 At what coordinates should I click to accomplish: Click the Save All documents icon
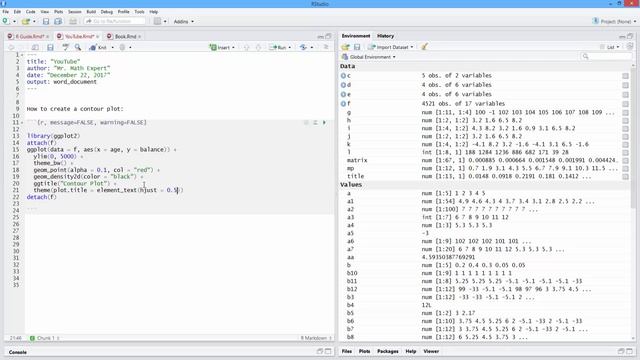tap(58, 21)
